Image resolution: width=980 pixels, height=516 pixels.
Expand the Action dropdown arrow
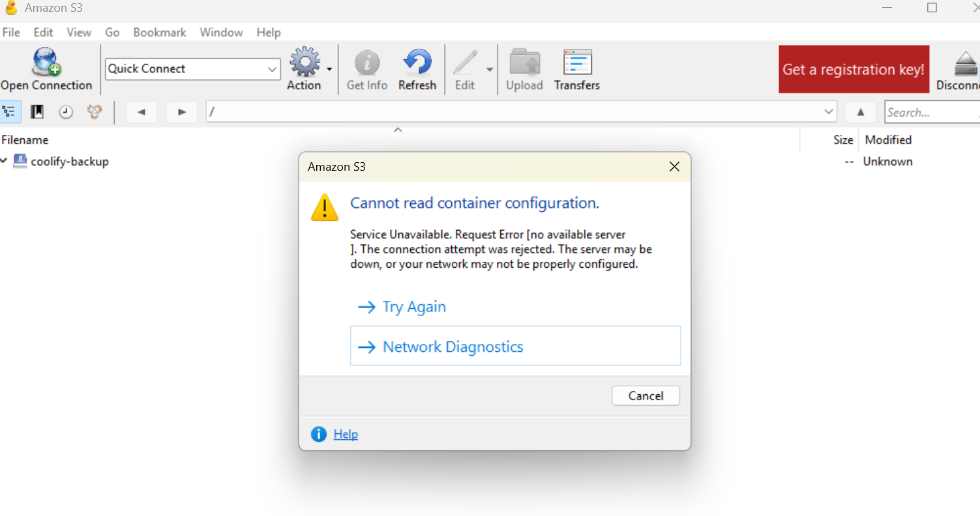click(x=329, y=69)
